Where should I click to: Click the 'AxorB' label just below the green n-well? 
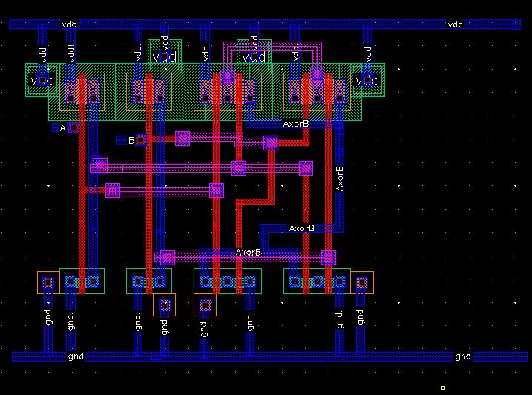(296, 124)
